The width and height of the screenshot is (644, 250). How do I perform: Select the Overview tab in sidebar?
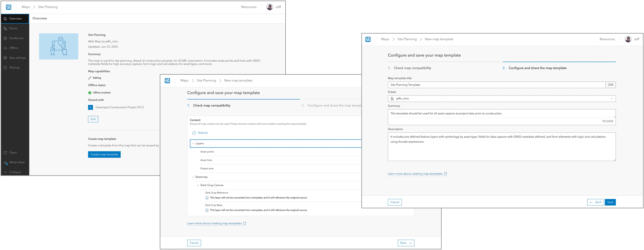pyautogui.click(x=15, y=19)
